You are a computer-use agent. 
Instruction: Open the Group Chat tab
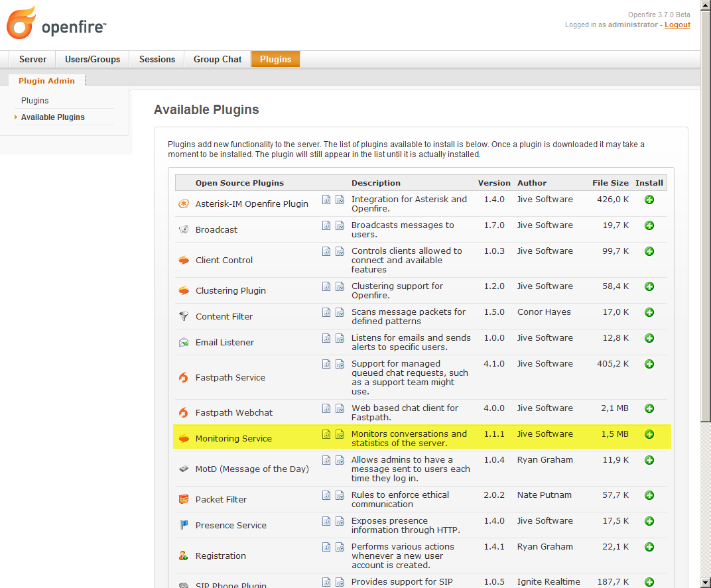[x=218, y=60]
